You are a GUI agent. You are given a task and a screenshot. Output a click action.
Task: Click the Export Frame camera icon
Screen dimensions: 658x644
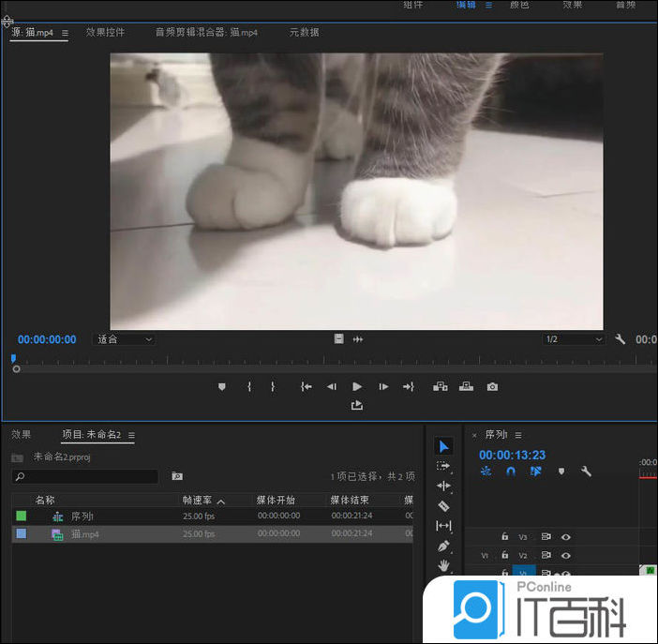coord(492,386)
